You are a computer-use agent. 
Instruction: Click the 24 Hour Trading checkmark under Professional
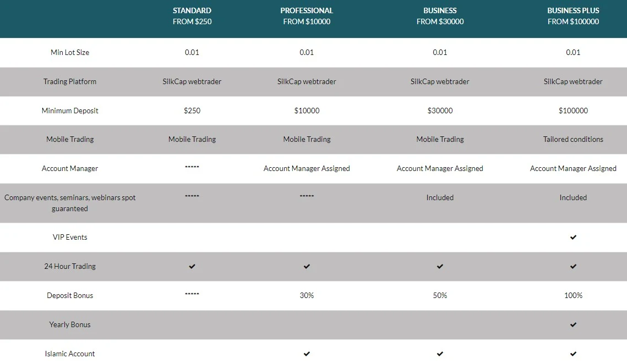[x=307, y=267]
